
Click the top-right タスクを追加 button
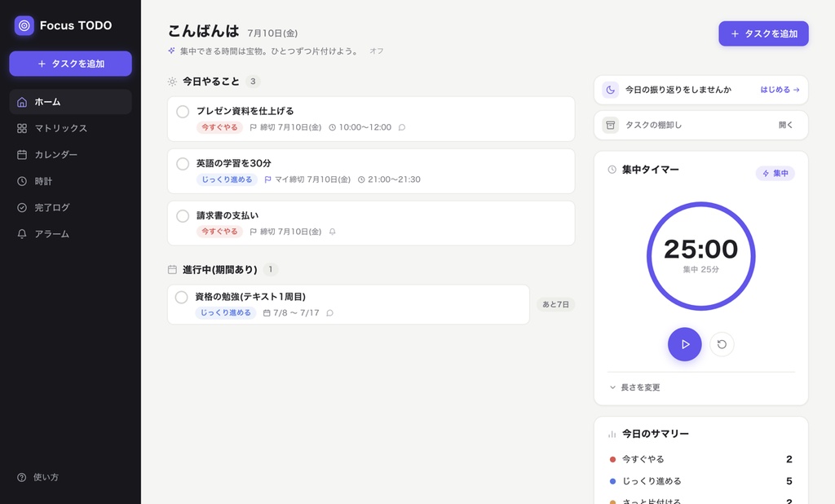point(763,33)
